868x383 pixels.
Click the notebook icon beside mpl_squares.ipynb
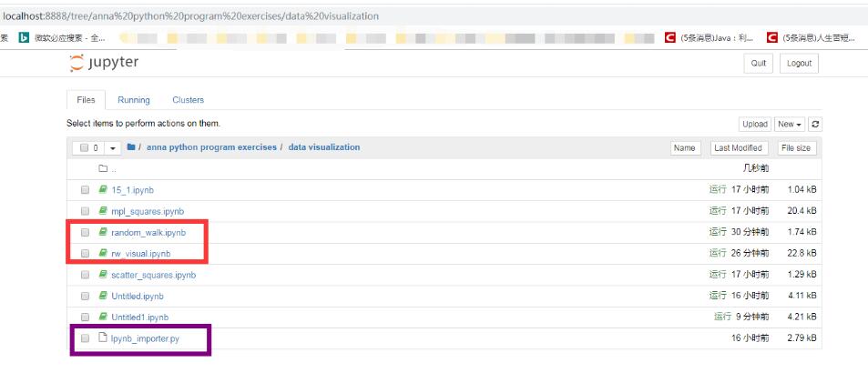click(x=102, y=210)
